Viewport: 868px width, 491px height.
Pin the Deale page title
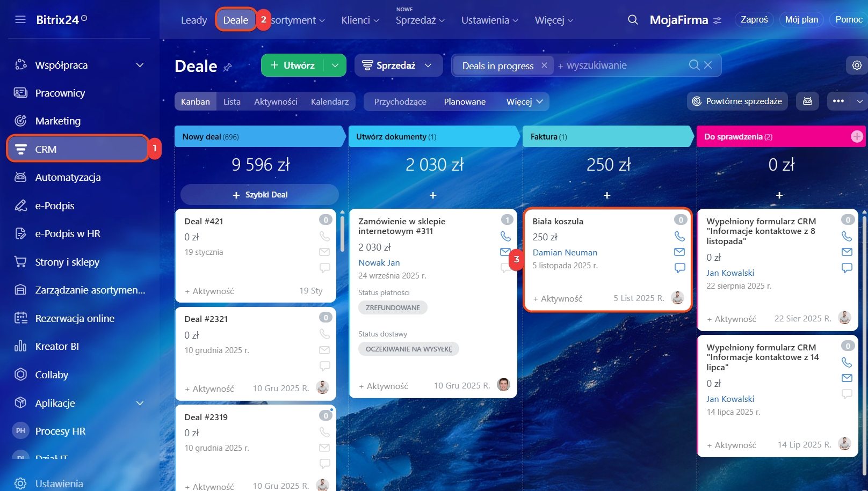[228, 67]
